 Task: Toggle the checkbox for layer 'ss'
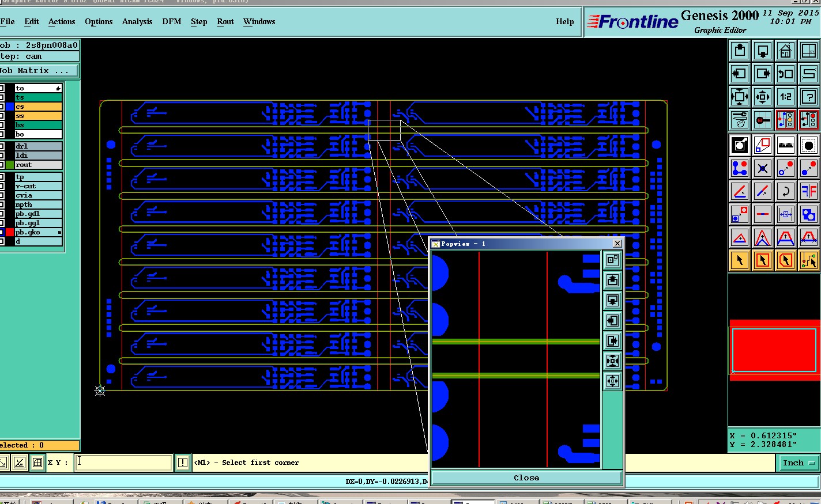(x=2, y=116)
